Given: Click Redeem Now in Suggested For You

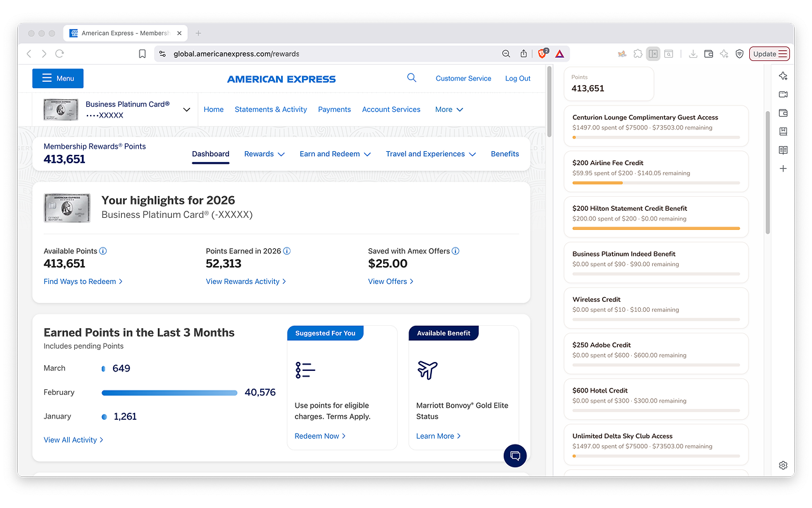Looking at the screenshot, I should (x=320, y=436).
